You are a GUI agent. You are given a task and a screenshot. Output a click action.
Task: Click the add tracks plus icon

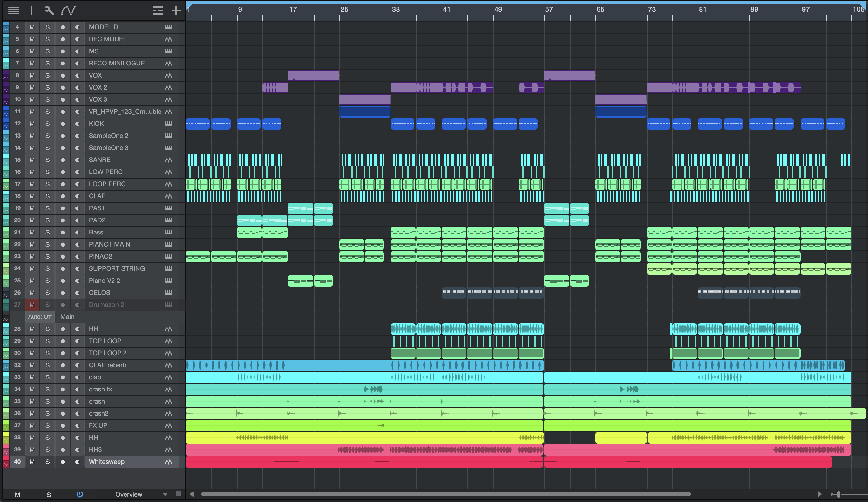(x=176, y=11)
